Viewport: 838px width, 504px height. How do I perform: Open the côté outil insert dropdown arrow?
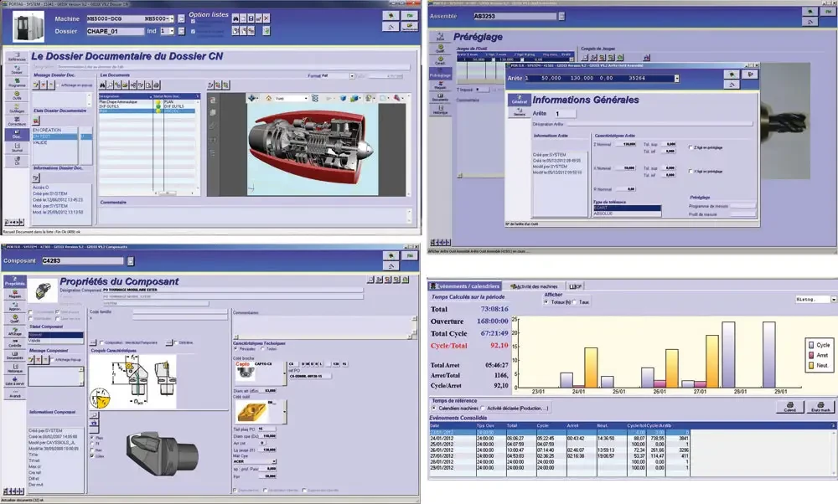284,412
